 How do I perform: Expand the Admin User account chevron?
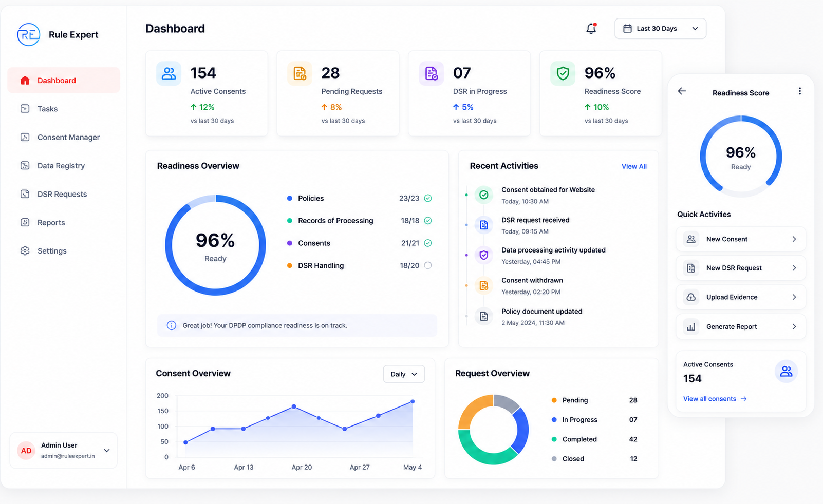pyautogui.click(x=107, y=451)
